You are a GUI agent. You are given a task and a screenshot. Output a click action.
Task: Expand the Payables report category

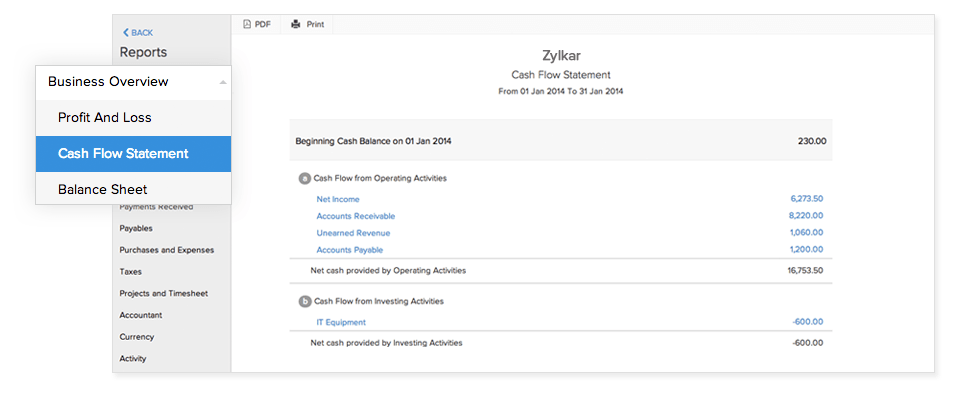pyautogui.click(x=136, y=228)
